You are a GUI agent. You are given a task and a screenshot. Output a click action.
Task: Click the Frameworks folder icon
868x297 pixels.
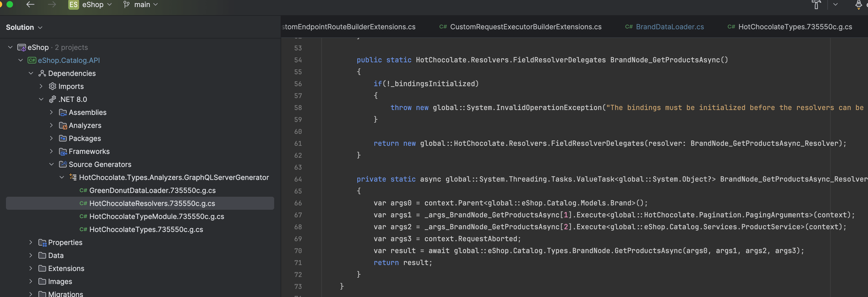[x=63, y=151]
